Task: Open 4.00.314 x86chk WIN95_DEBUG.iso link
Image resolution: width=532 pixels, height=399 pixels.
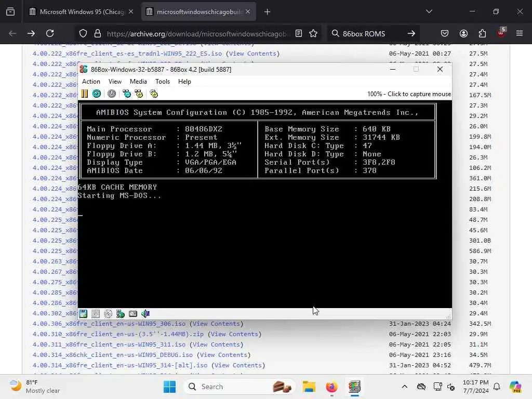Action: tap(113, 355)
